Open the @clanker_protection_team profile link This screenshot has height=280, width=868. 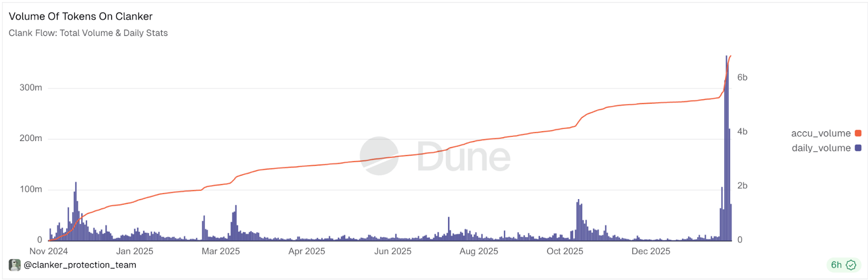pos(80,265)
